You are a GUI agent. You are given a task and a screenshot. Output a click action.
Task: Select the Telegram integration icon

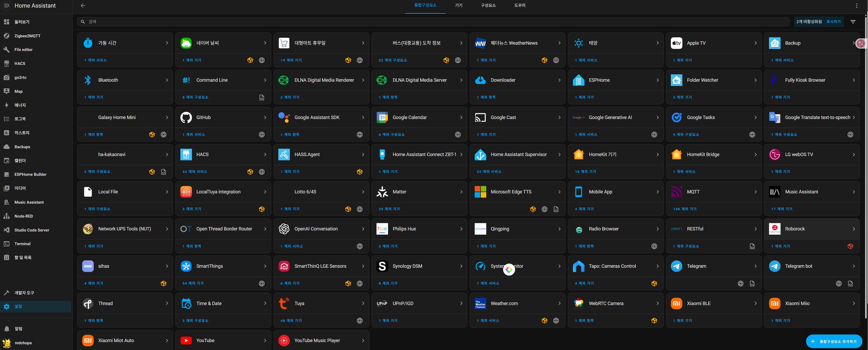676,266
